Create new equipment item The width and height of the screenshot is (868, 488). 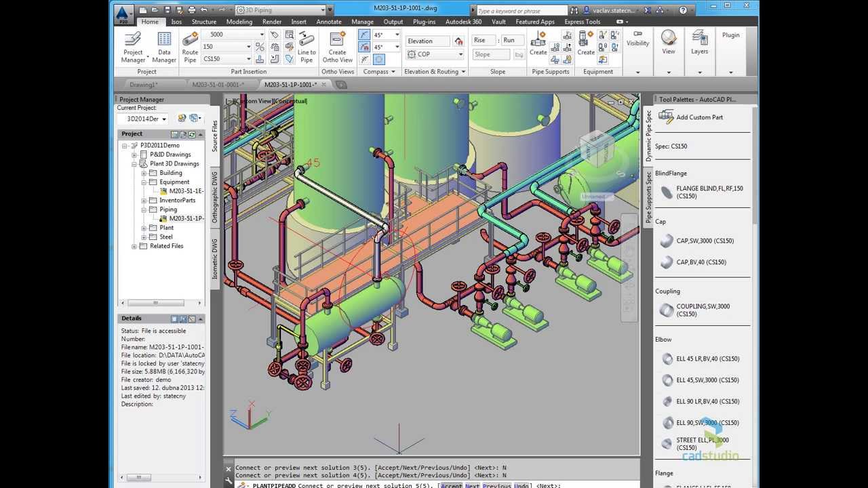[x=586, y=44]
